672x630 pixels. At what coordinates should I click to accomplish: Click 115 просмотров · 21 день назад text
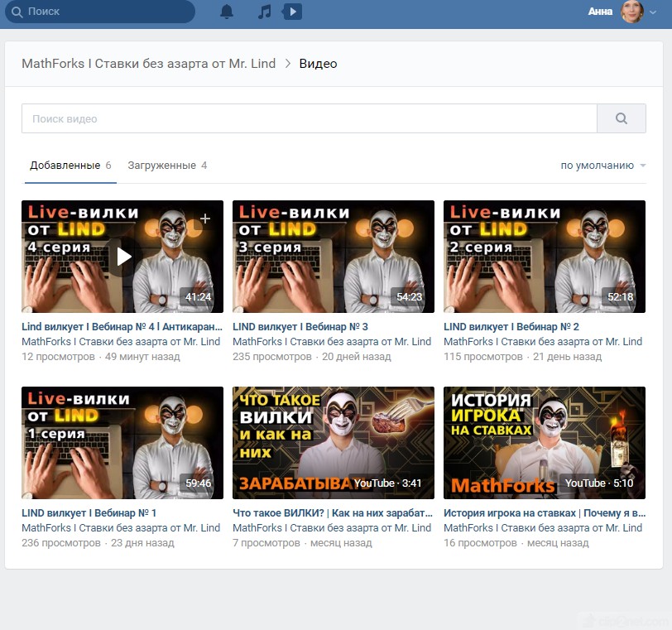[x=523, y=357]
